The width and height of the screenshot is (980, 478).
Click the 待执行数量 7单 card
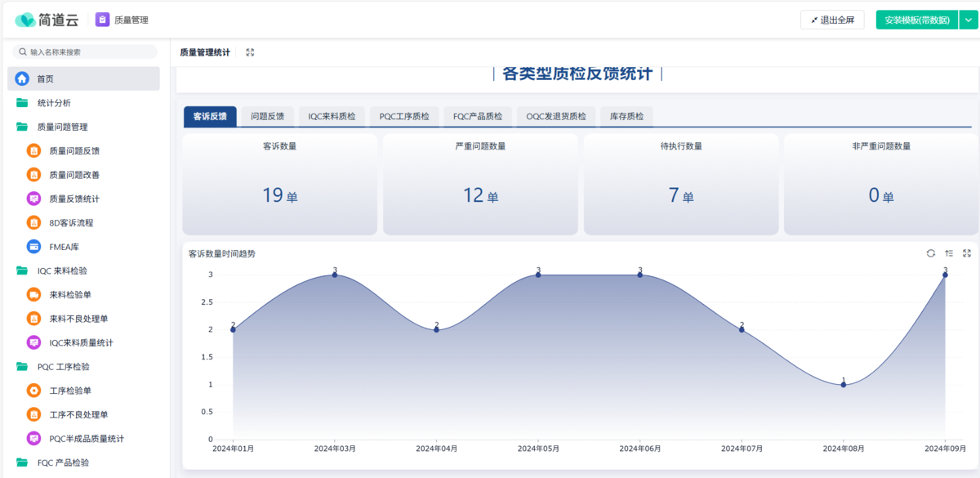681,185
